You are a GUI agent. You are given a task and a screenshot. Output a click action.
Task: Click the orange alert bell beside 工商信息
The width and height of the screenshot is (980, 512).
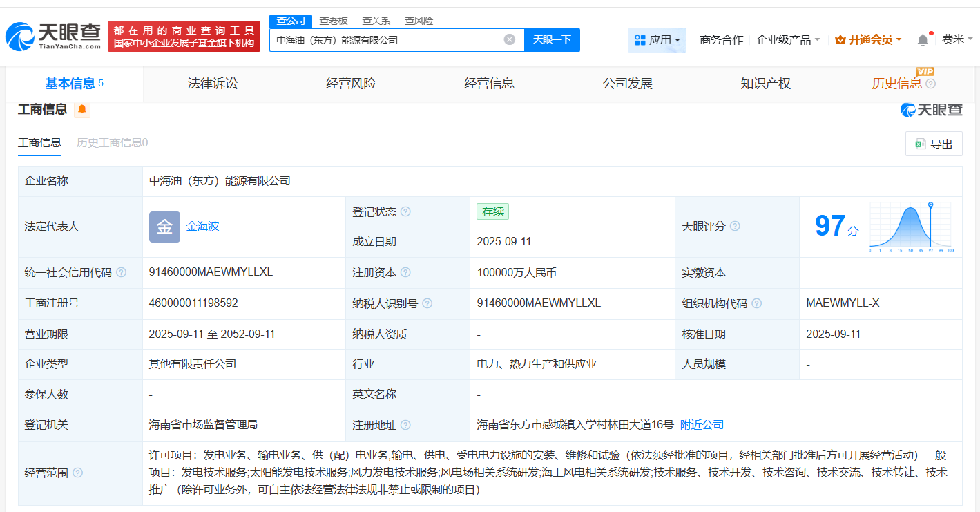coord(82,110)
